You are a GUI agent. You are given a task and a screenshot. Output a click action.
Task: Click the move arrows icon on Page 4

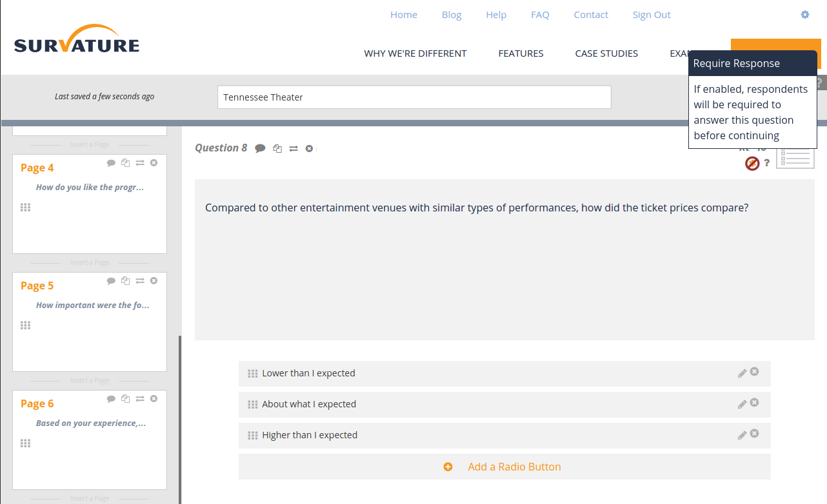(140, 163)
